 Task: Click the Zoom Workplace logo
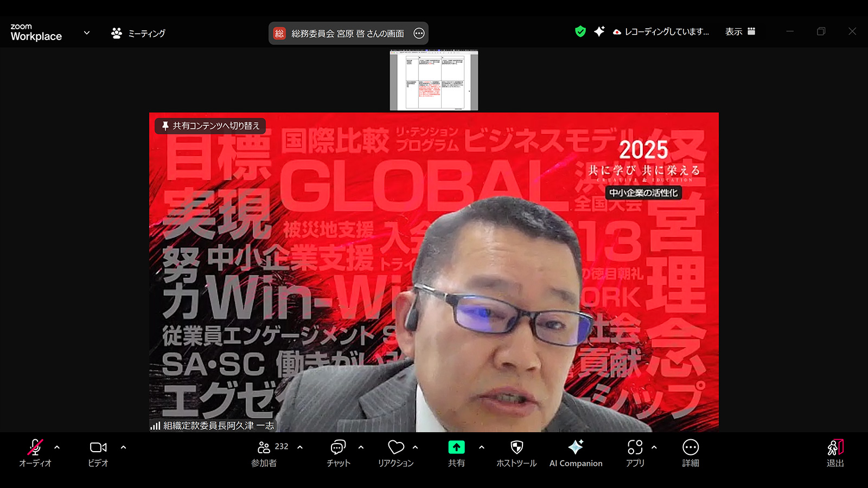[x=36, y=33]
